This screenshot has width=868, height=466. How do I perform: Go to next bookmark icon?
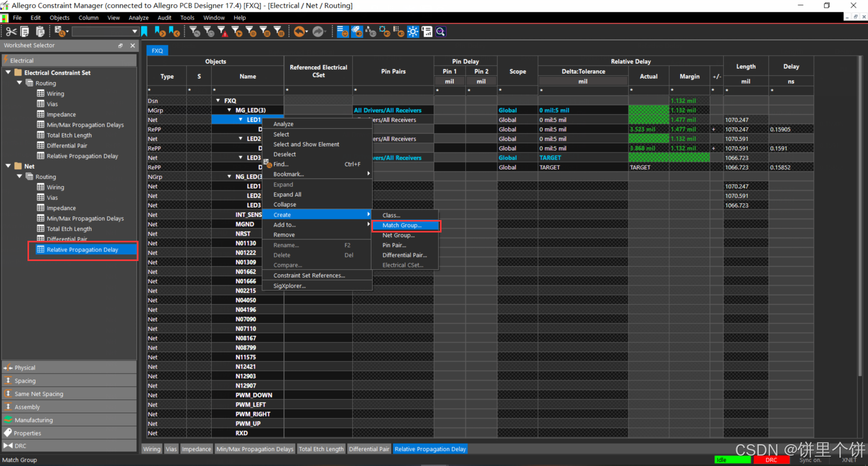[160, 32]
